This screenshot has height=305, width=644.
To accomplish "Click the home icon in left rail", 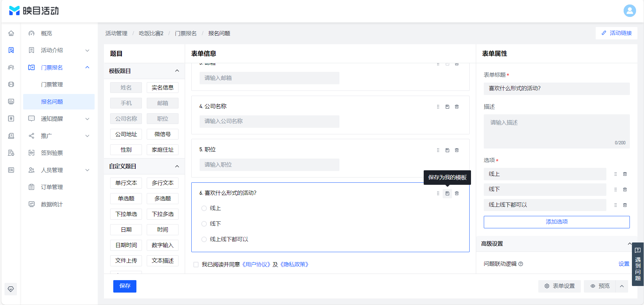I will [11, 33].
